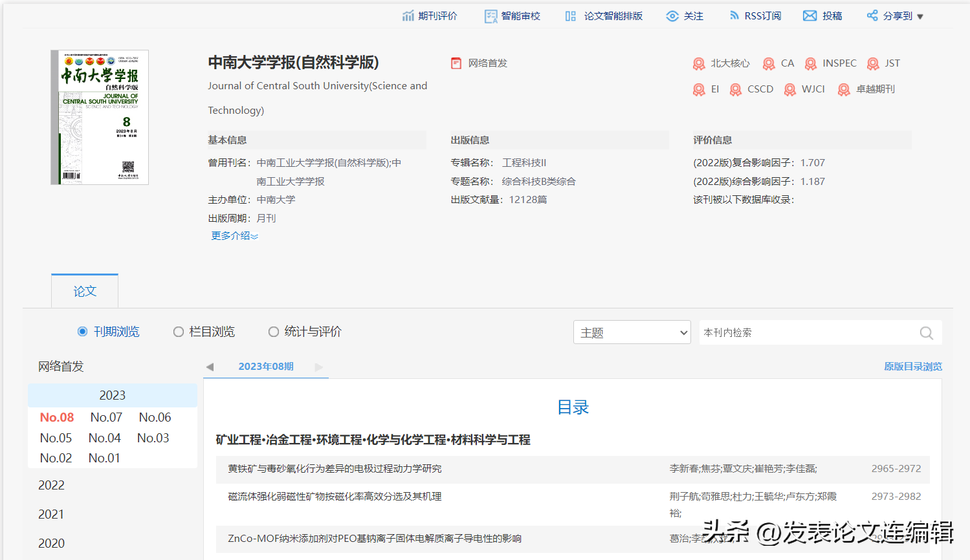The image size is (970, 560).
Task: Click the 智能审校 proofreading icon
Action: tap(491, 16)
